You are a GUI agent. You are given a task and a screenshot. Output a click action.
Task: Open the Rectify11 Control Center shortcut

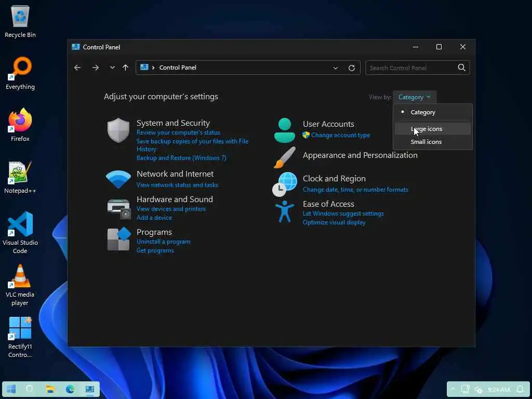(20, 337)
